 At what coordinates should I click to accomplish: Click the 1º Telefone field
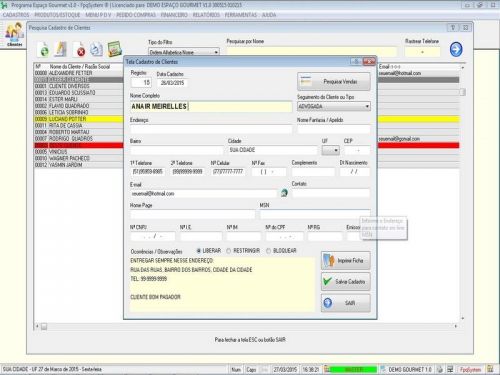[148, 172]
